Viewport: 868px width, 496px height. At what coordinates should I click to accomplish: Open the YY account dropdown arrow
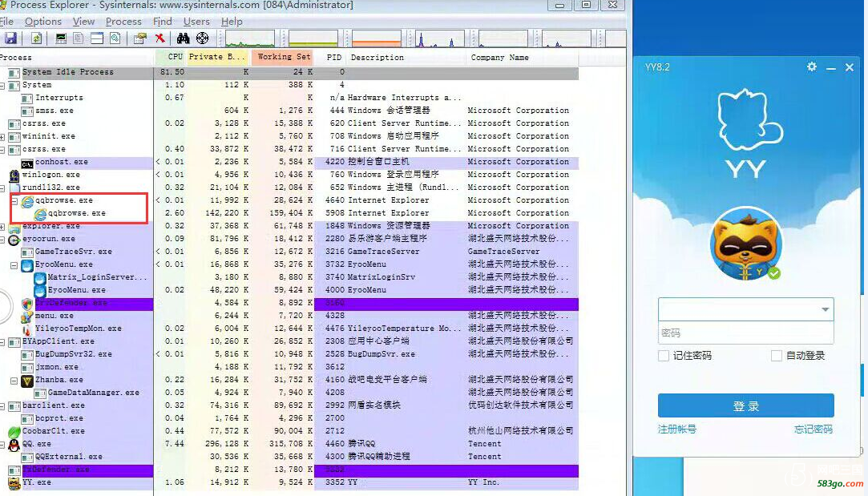[x=825, y=309]
